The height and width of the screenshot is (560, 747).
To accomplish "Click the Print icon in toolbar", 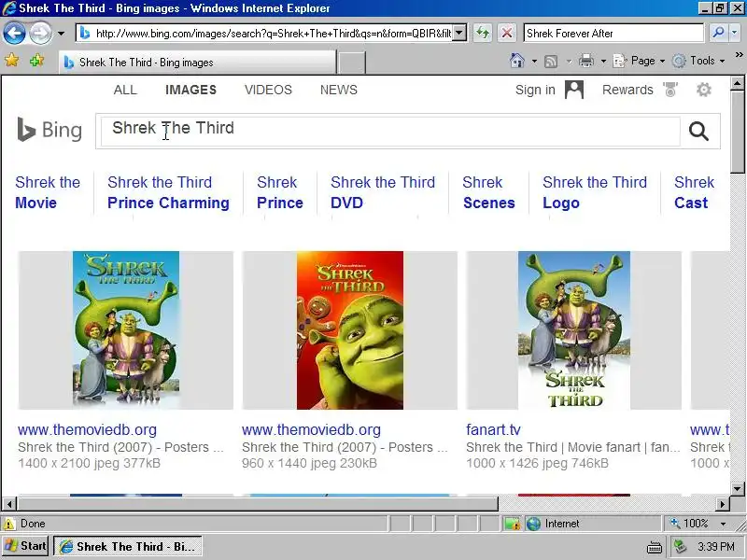I will (x=586, y=61).
